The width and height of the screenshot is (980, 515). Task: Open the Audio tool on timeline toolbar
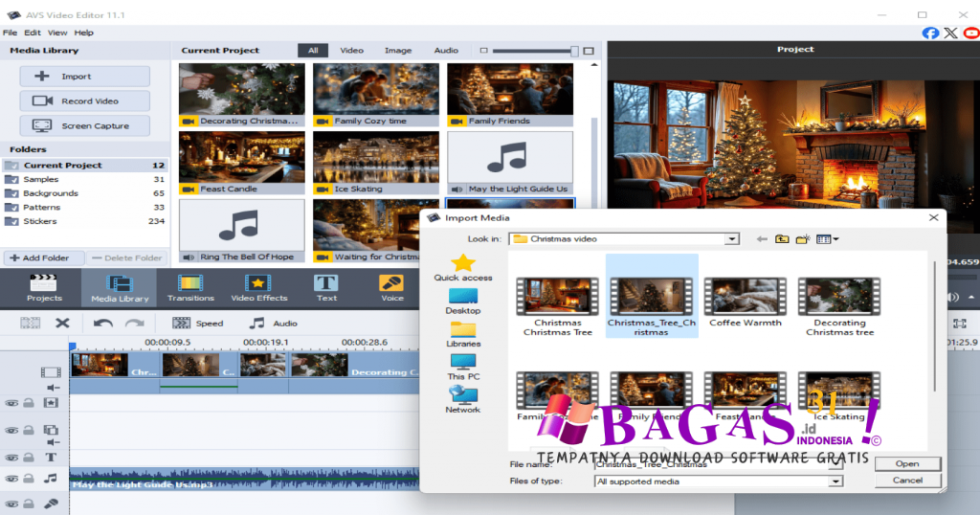273,324
